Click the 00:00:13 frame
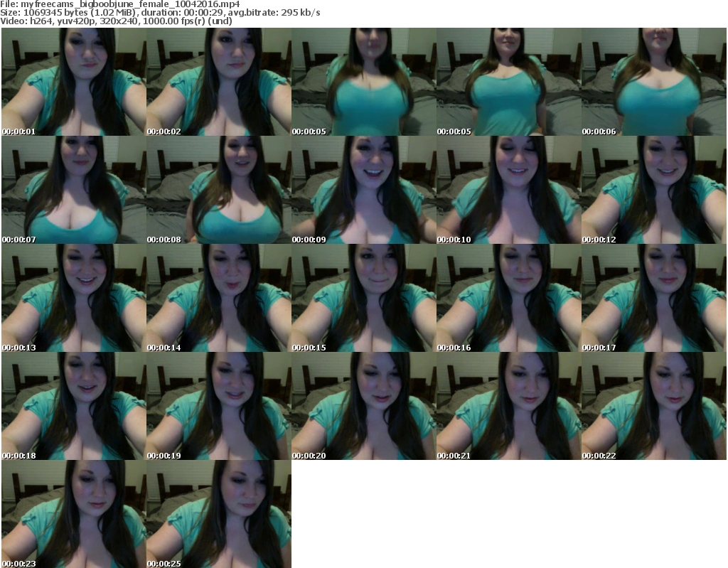The image size is (728, 568). (73, 298)
